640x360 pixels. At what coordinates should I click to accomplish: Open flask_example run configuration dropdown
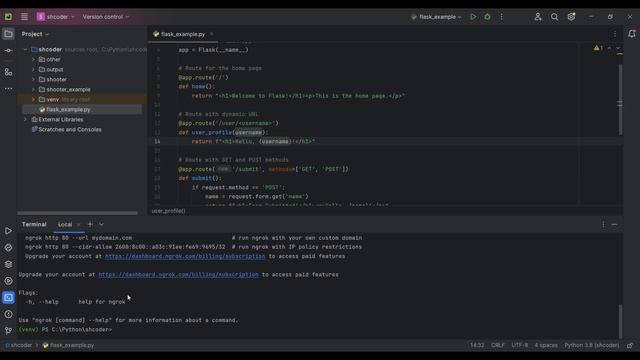436,17
